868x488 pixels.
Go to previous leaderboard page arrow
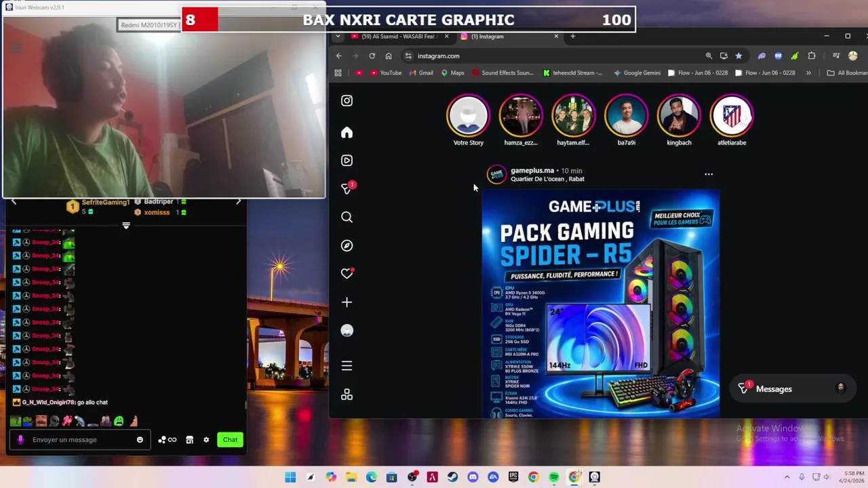14,201
